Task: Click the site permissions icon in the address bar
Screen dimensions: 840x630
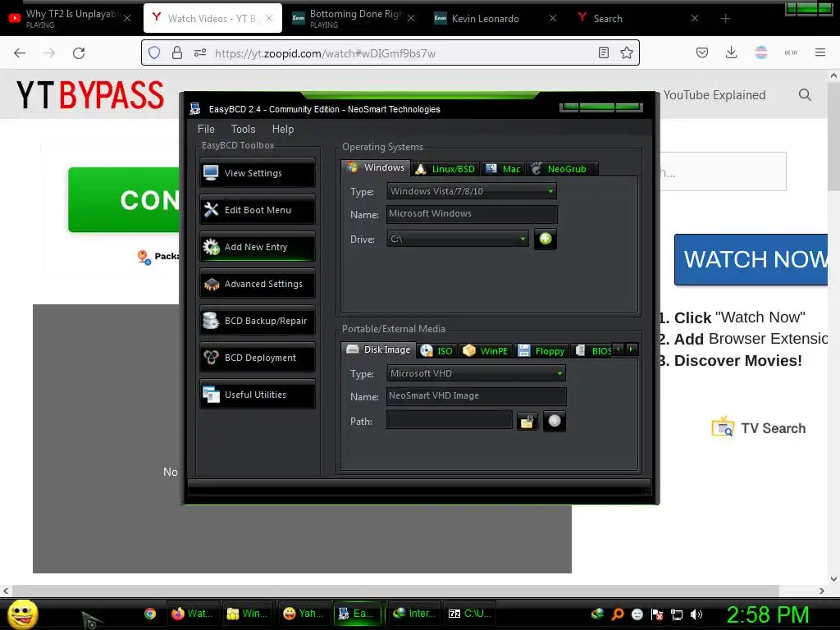Action: click(200, 52)
